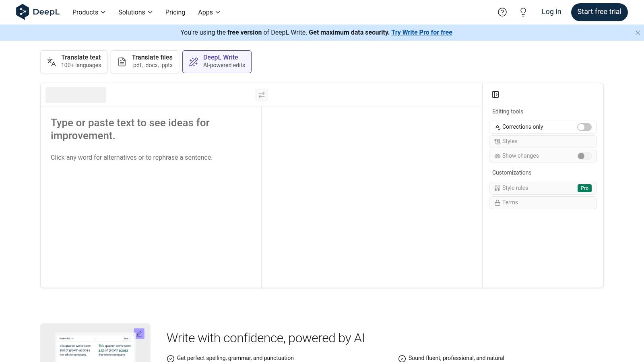Expand the Solutions menu
644x362 pixels.
[x=135, y=12]
